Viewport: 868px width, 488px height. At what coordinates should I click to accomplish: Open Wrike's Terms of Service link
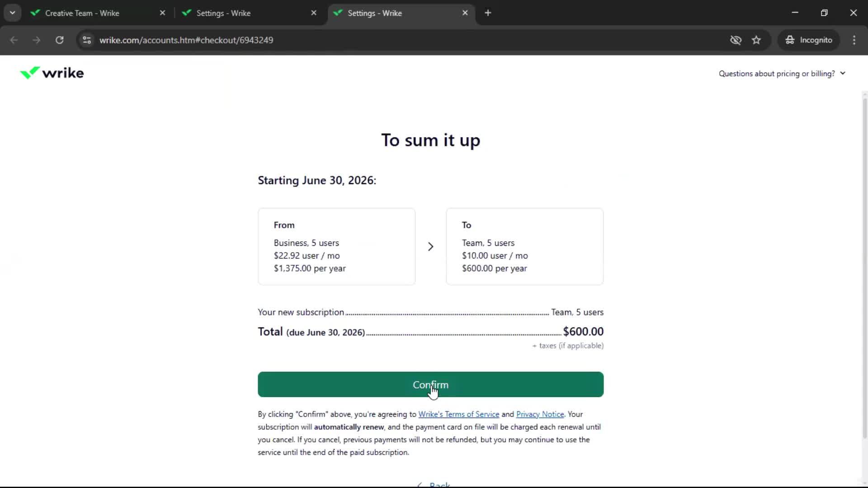click(458, 414)
